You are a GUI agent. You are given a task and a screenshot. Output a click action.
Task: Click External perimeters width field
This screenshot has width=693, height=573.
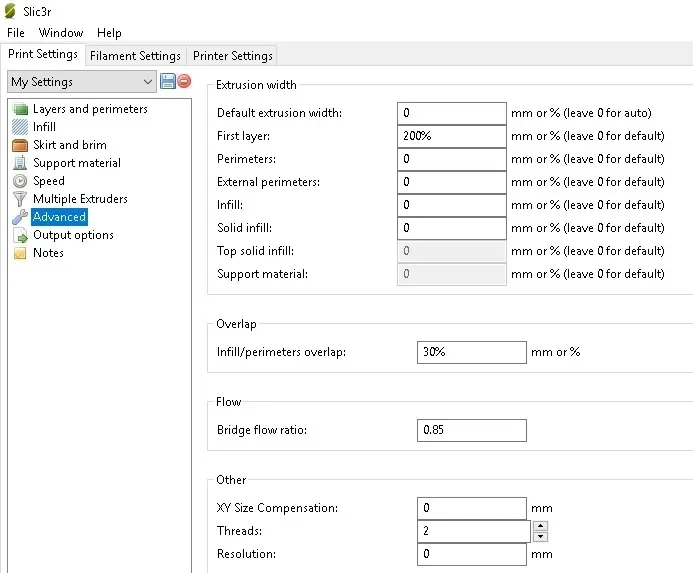[452, 182]
